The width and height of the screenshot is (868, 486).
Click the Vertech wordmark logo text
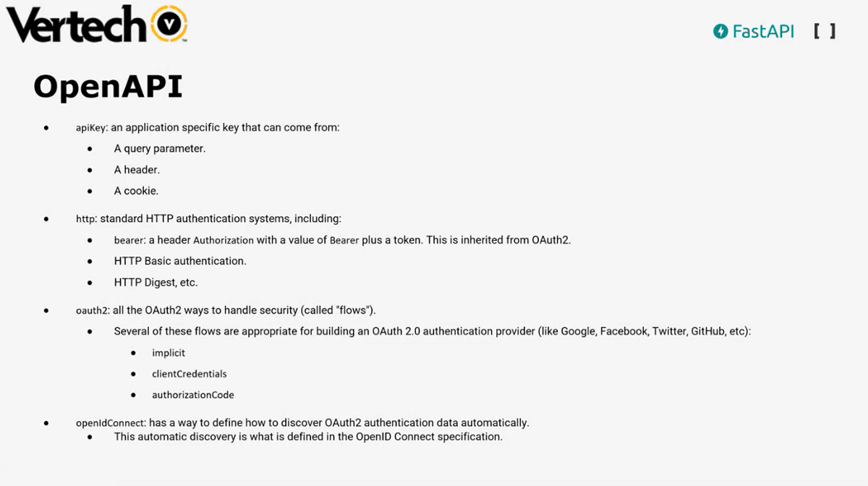click(x=76, y=27)
